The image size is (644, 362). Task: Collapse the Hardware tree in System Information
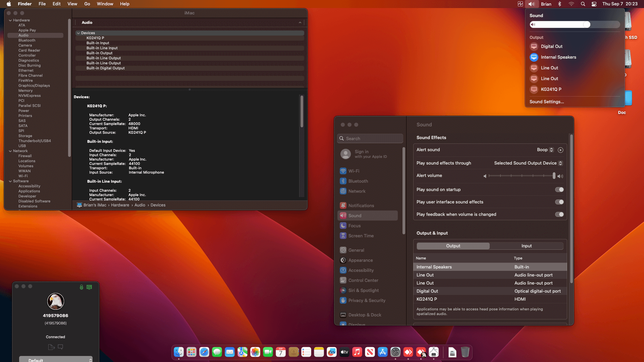click(10, 20)
